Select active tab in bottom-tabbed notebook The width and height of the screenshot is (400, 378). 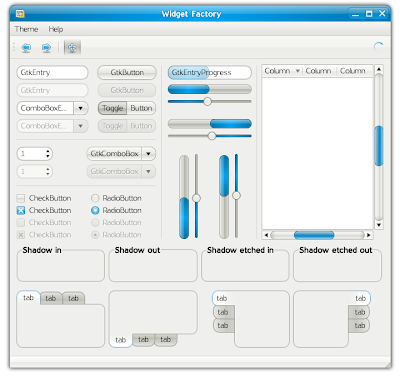coord(121,340)
